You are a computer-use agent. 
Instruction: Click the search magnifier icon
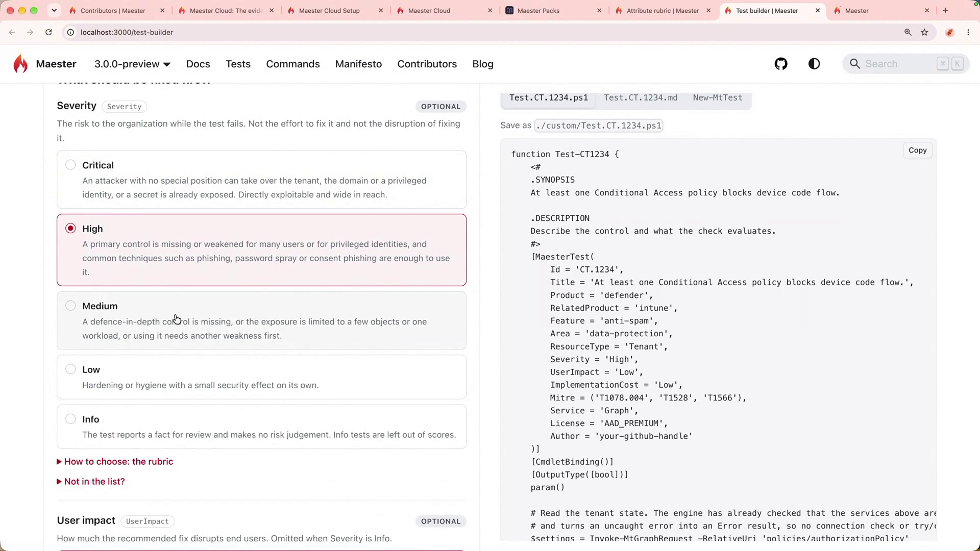[854, 64]
